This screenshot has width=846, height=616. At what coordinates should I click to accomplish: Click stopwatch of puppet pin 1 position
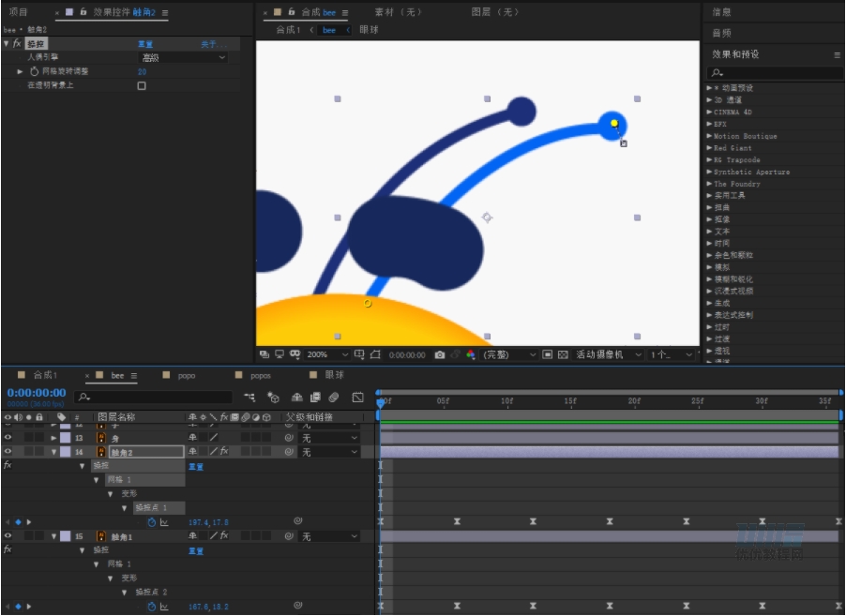(x=152, y=522)
